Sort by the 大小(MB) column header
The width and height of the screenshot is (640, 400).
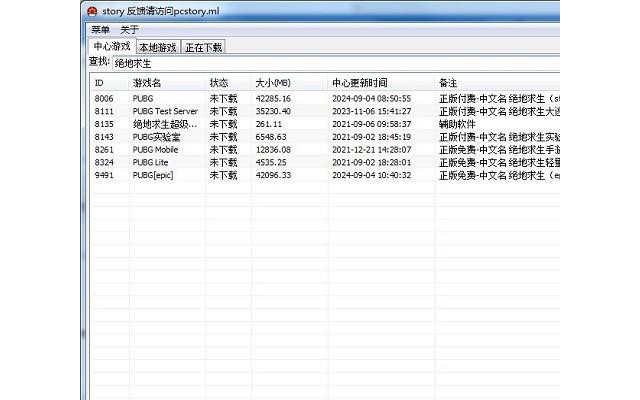coord(290,83)
